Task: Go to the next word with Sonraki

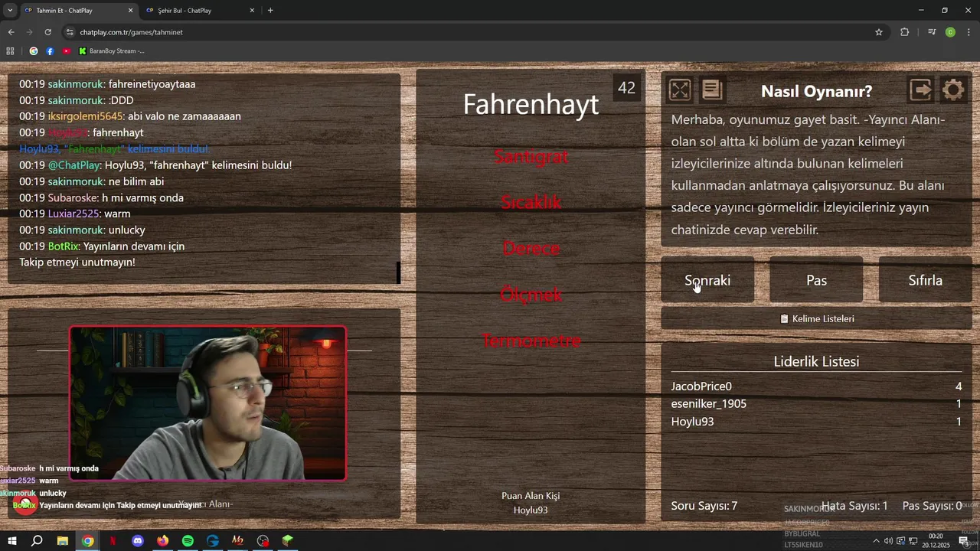Action: [707, 280]
